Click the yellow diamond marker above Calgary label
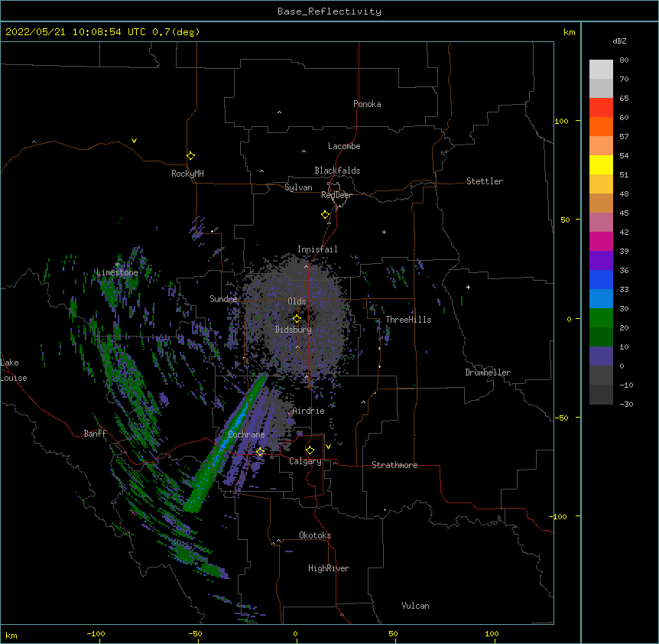 click(310, 450)
